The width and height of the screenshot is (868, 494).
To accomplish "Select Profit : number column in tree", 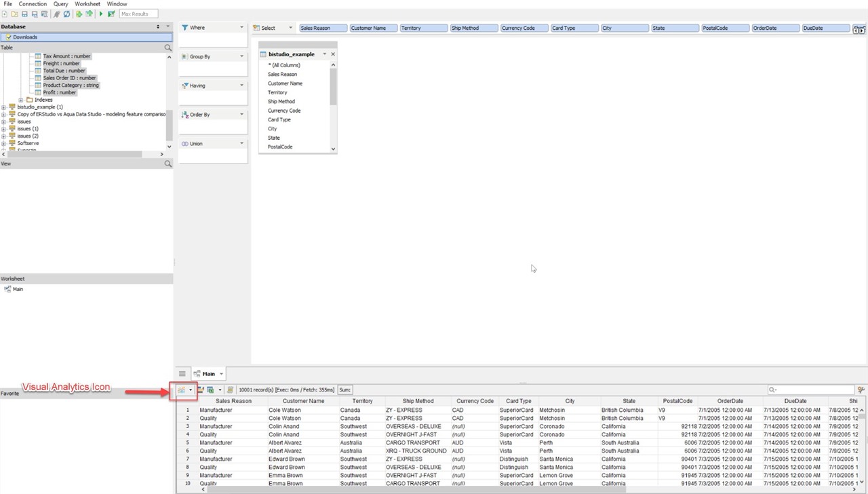I will (x=60, y=92).
